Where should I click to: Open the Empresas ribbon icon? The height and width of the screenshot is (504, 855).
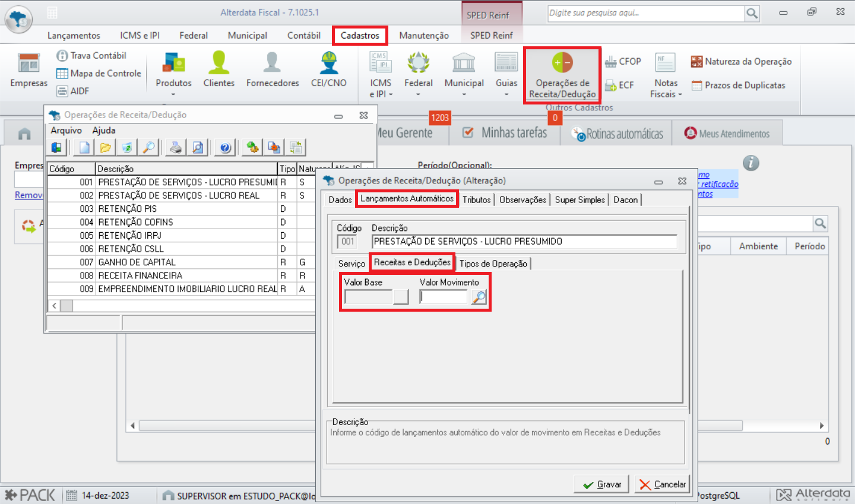click(28, 69)
